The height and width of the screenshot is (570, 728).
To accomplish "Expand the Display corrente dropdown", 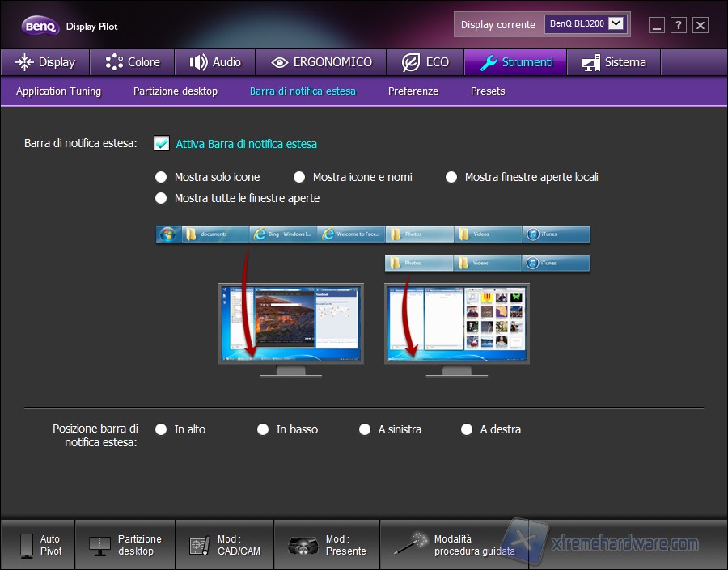I will [x=617, y=24].
